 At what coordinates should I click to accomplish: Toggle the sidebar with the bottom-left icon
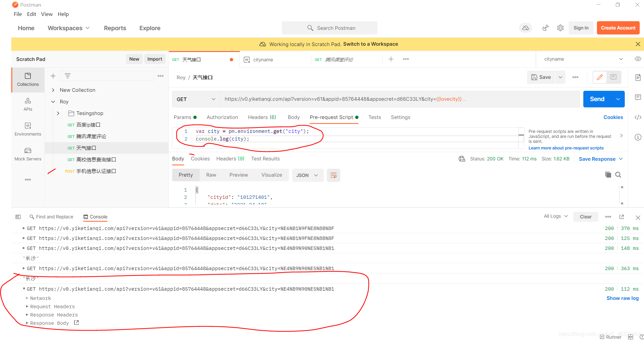18,217
